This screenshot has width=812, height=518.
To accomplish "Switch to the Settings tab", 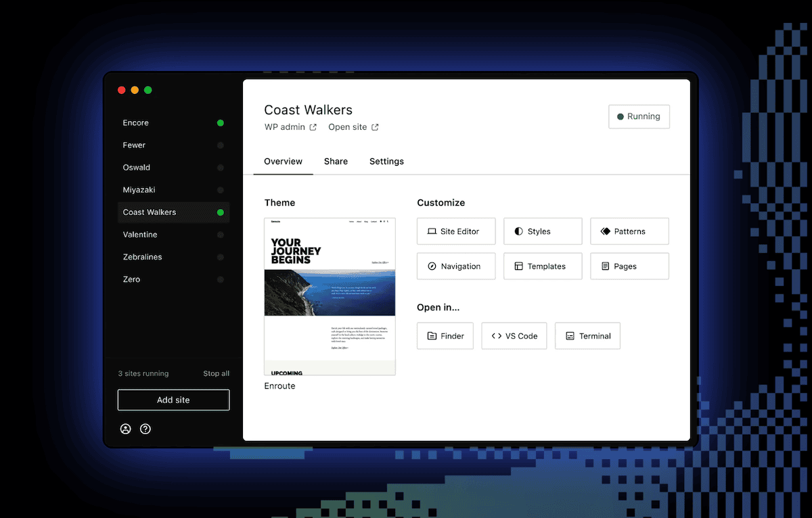I will pos(386,162).
